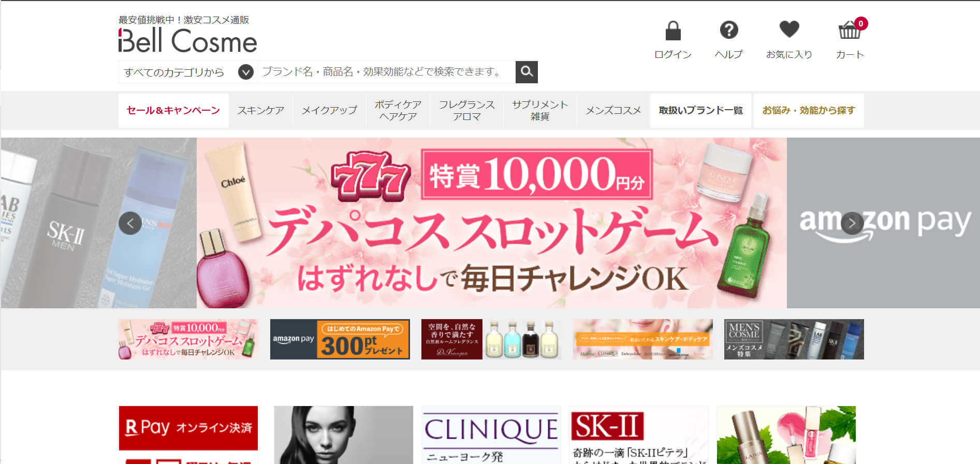980x464 pixels.
Task: Open the メンズコスメ menu item
Action: (x=613, y=111)
